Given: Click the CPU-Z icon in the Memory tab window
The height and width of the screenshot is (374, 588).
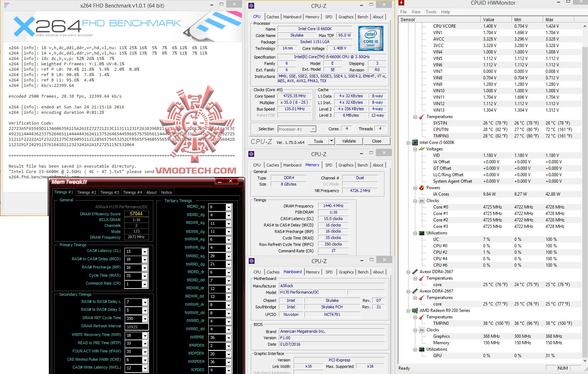Looking at the screenshot, I should click(x=251, y=154).
